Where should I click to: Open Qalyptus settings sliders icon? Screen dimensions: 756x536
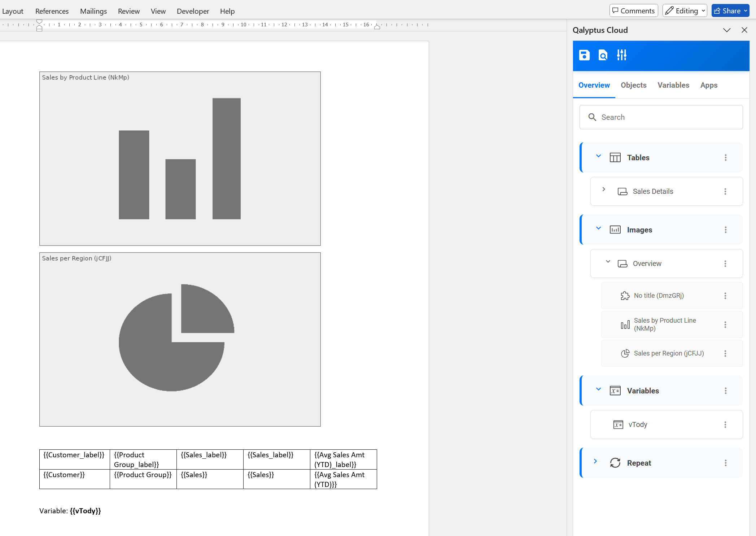point(621,55)
